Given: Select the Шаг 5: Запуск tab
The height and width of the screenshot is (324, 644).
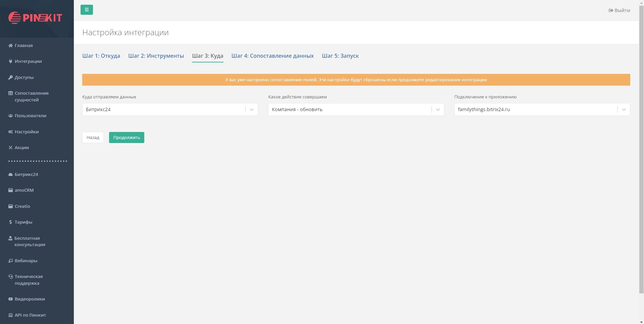Looking at the screenshot, I should 340,56.
